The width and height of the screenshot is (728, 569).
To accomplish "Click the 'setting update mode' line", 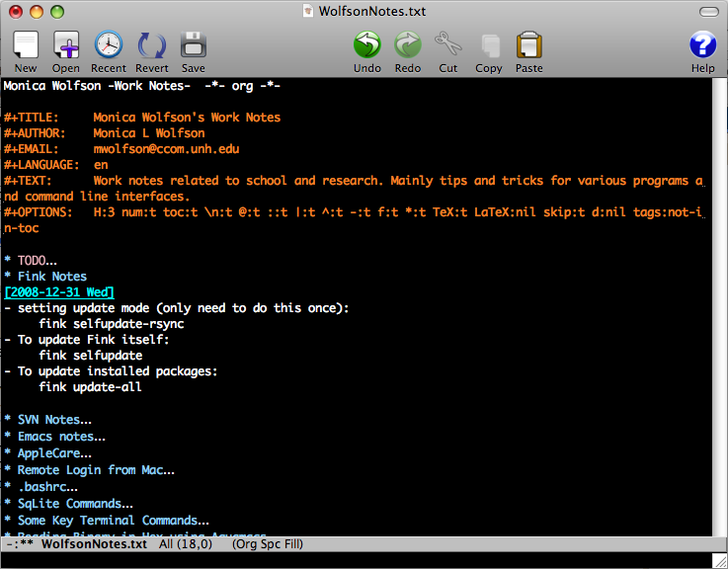I will 177,308.
